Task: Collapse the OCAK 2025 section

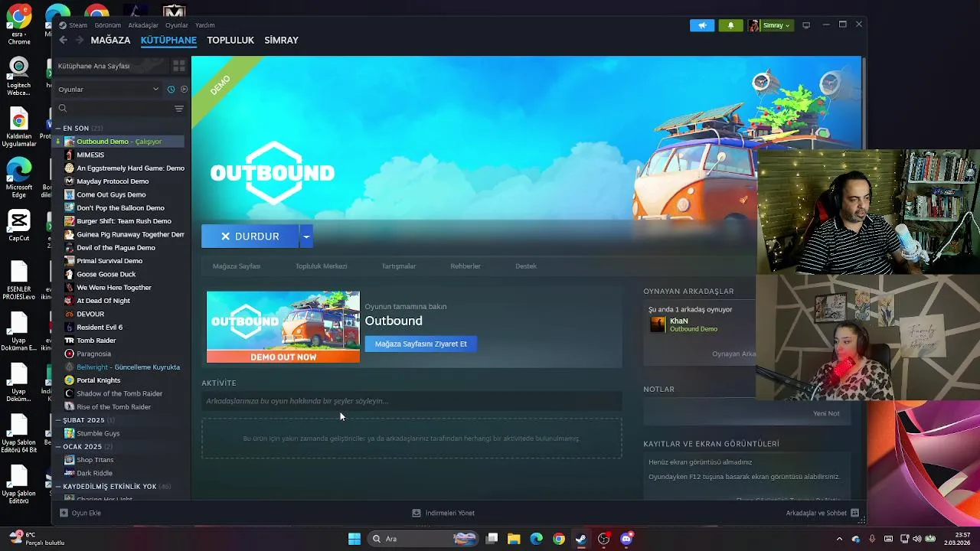Action: pyautogui.click(x=58, y=446)
